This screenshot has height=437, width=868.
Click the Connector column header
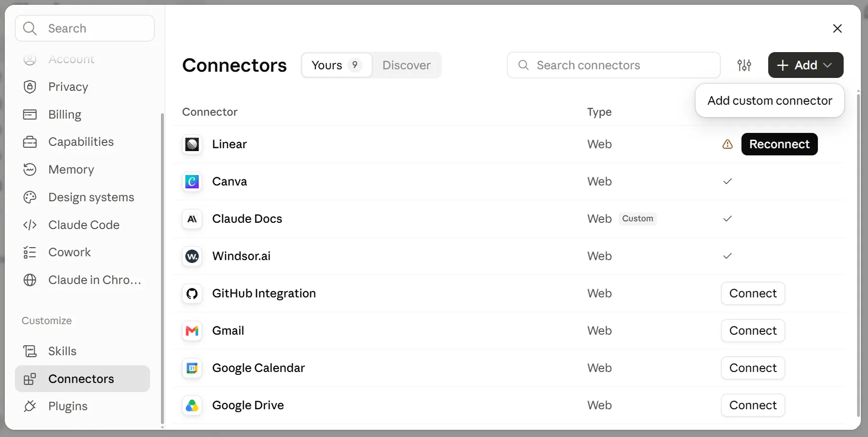[210, 112]
